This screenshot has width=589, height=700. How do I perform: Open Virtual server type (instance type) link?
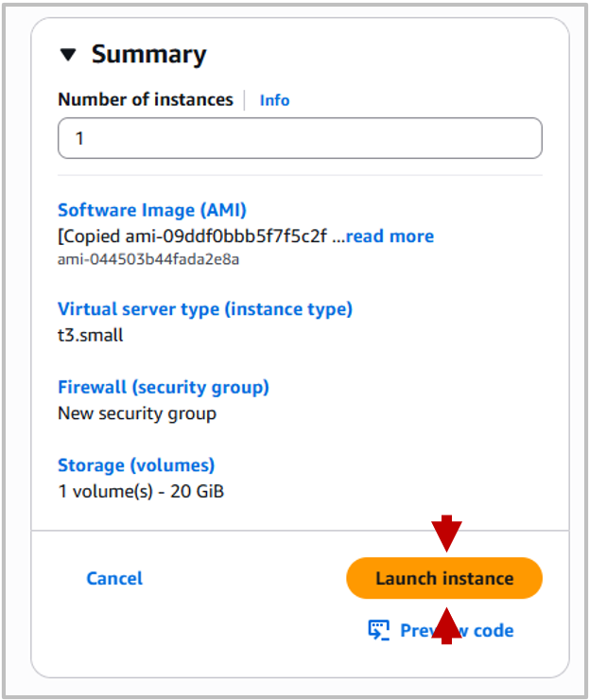click(204, 308)
